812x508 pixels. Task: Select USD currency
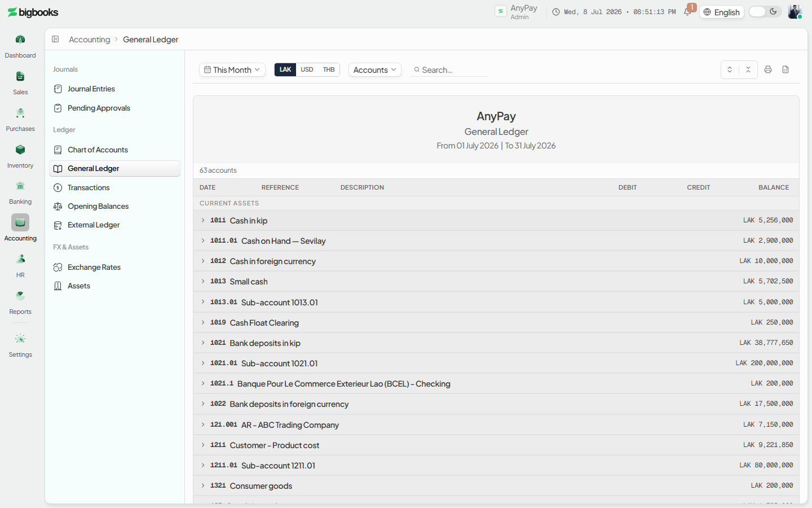pyautogui.click(x=307, y=69)
